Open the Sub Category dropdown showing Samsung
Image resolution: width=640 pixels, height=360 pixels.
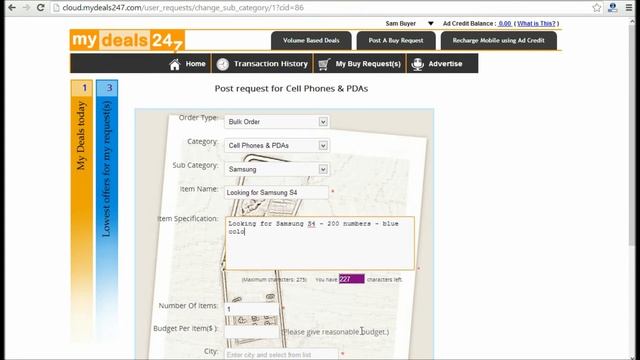(x=277, y=169)
